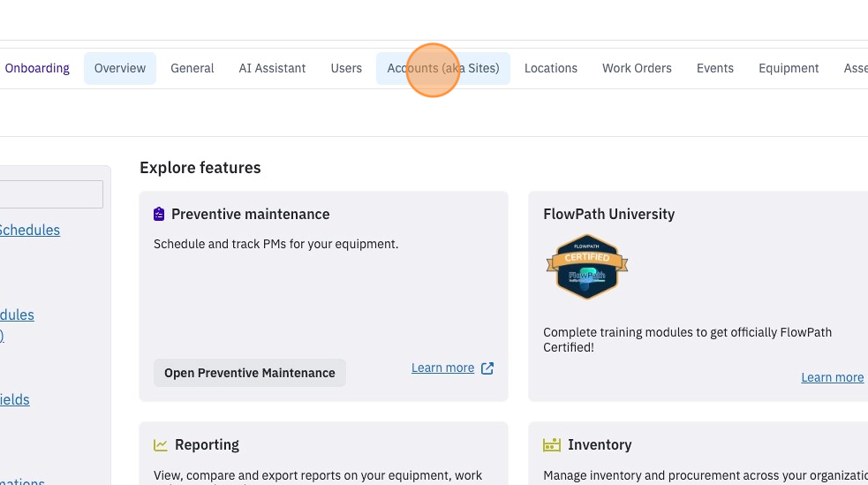The width and height of the screenshot is (868, 485).
Task: Go to the AI Assistant tab
Action: [x=272, y=68]
